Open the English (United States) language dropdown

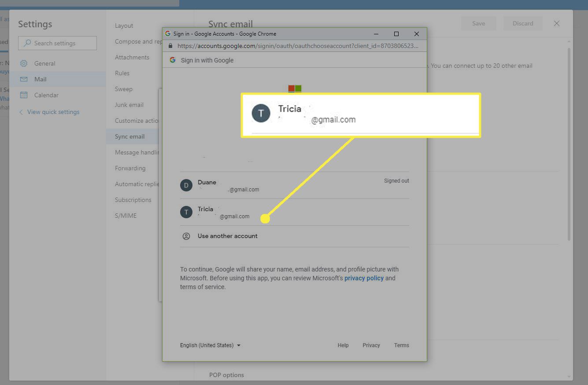[210, 345]
